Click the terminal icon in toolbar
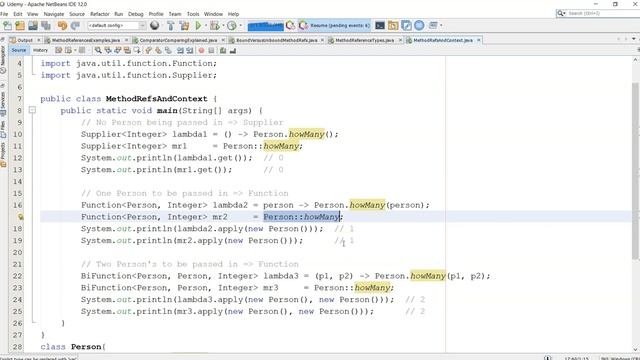640x360 pixels. click(x=380, y=26)
